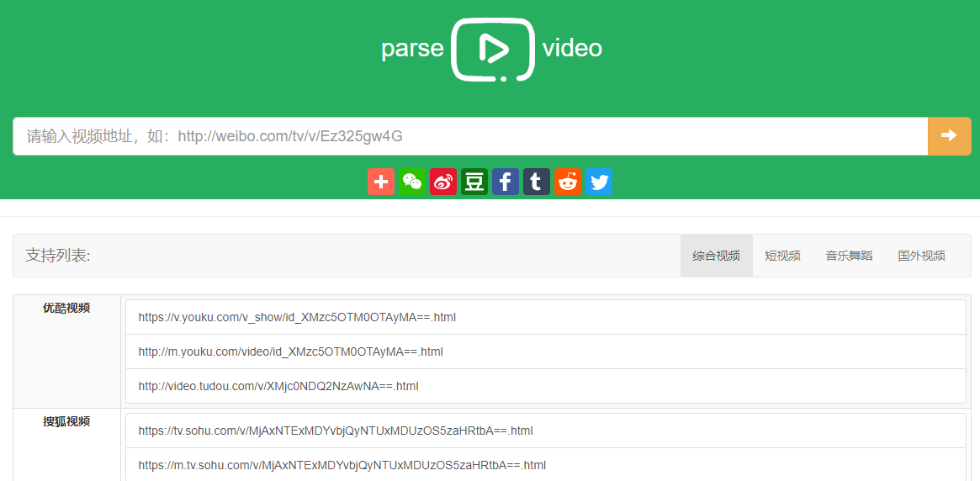Click the 支持列表 heading text

click(58, 256)
